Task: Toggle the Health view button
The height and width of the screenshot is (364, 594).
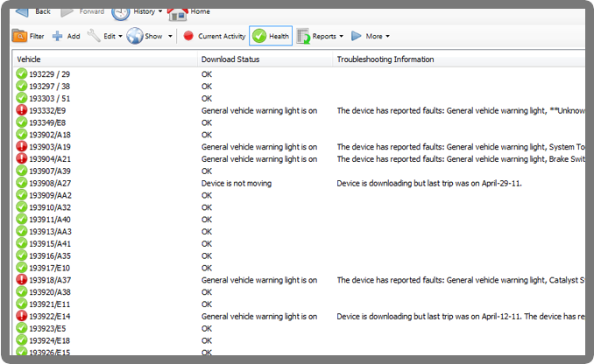Action: point(271,36)
